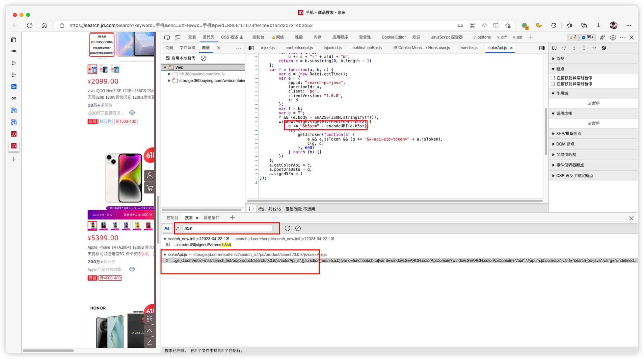Toggle the device emulation icon

coord(177,38)
